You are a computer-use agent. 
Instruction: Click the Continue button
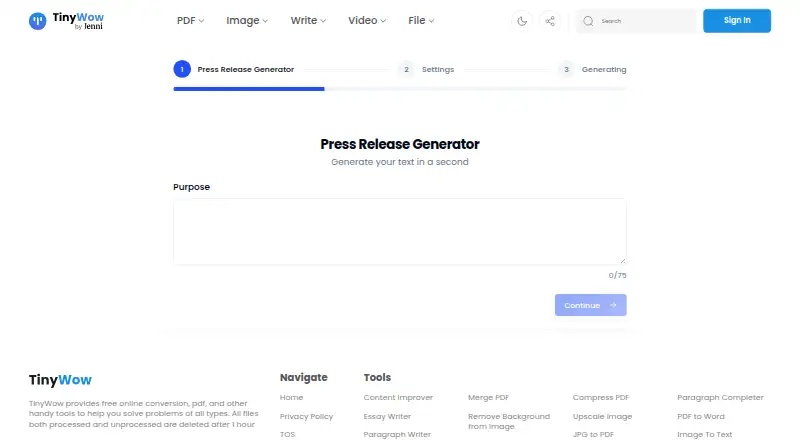click(590, 305)
